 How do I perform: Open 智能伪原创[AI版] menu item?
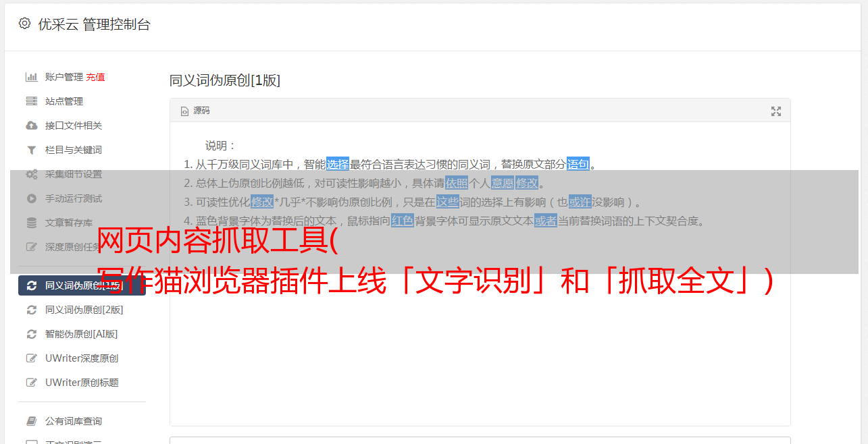[82, 334]
